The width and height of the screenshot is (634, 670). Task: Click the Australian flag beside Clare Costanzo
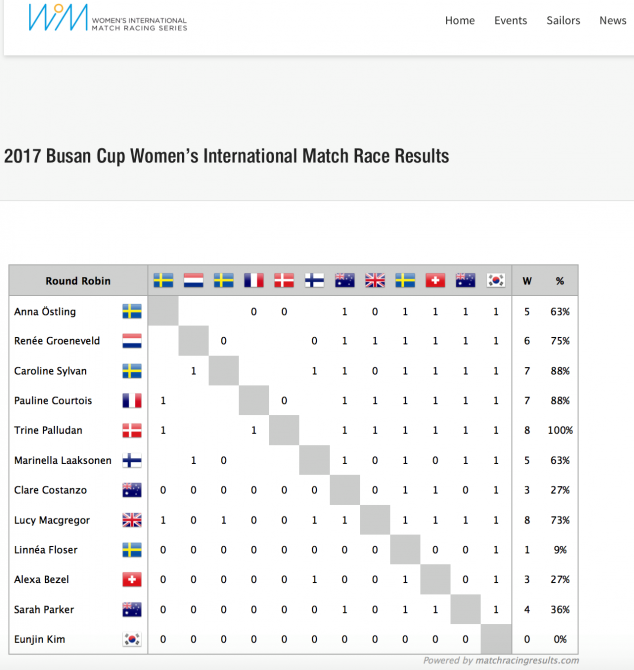[132, 490]
